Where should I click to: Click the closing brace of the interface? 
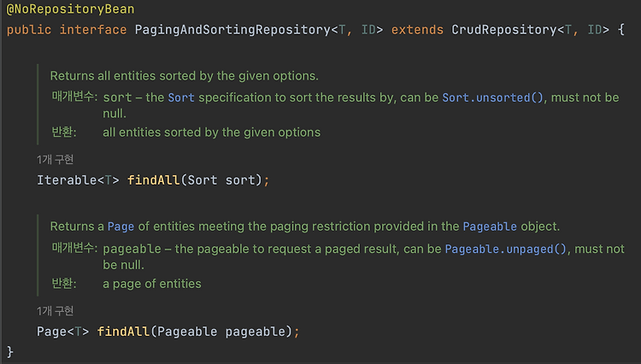[9, 352]
